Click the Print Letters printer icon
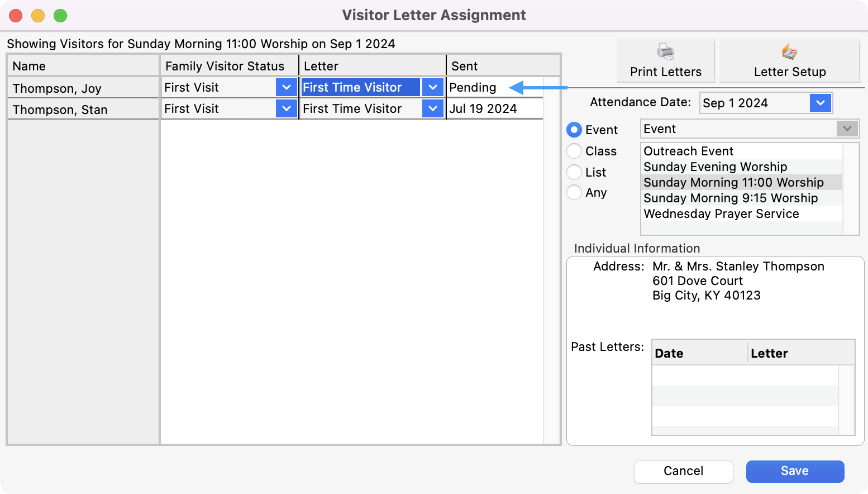868x494 pixels. point(665,52)
